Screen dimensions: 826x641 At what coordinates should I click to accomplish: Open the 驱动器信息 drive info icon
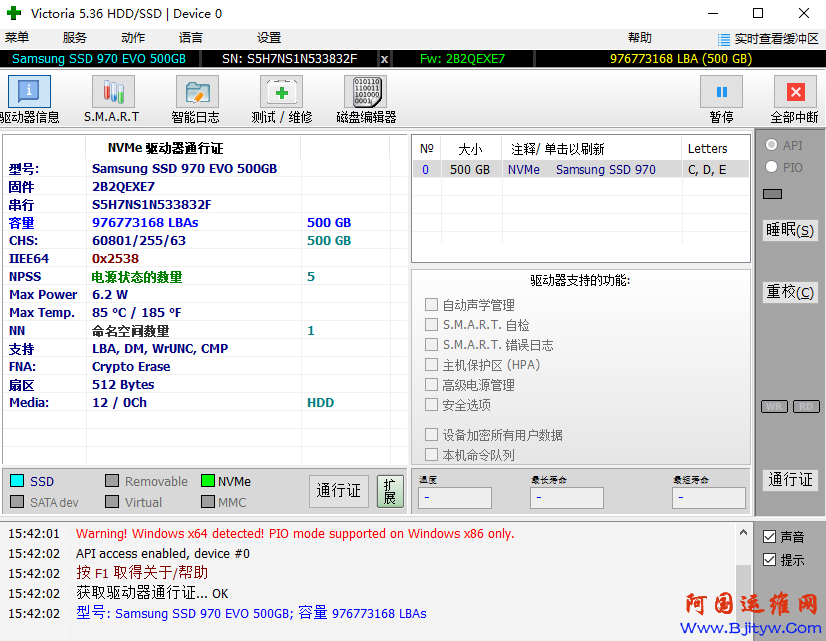click(29, 93)
